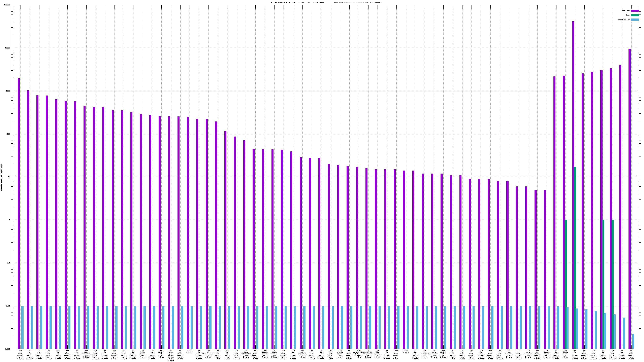The height and width of the screenshot is (362, 644).
Task: Click the dnsbl-3.uceprotect.net 5 hops label
Action: point(368,354)
